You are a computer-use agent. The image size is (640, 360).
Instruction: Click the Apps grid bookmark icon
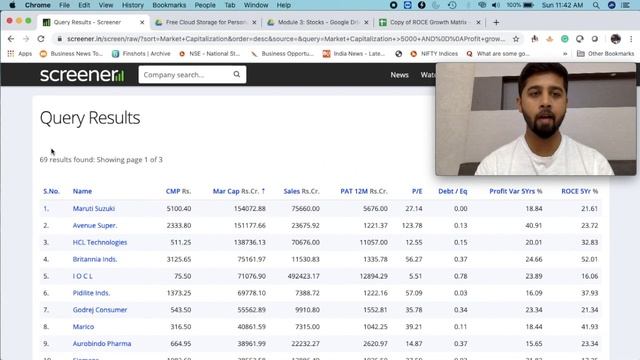[11, 53]
